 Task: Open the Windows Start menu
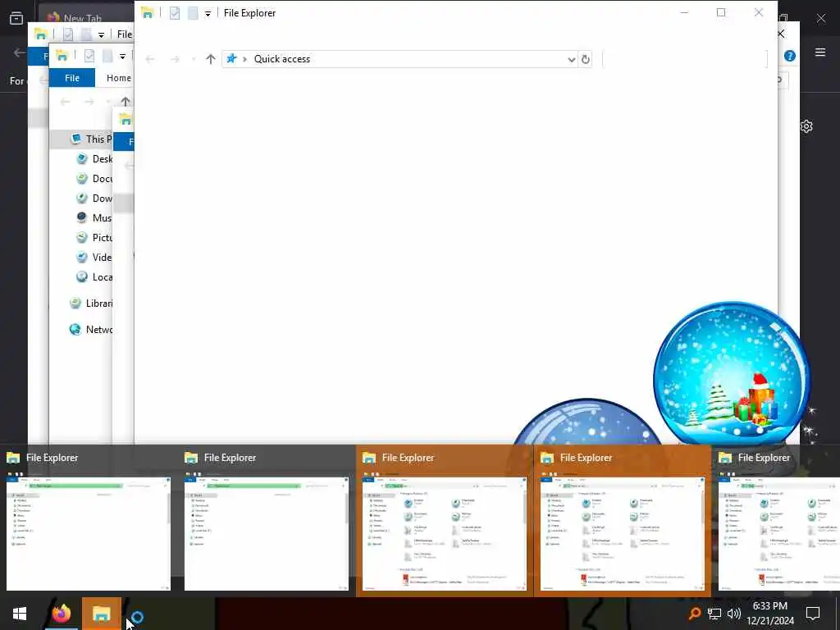(x=20, y=614)
